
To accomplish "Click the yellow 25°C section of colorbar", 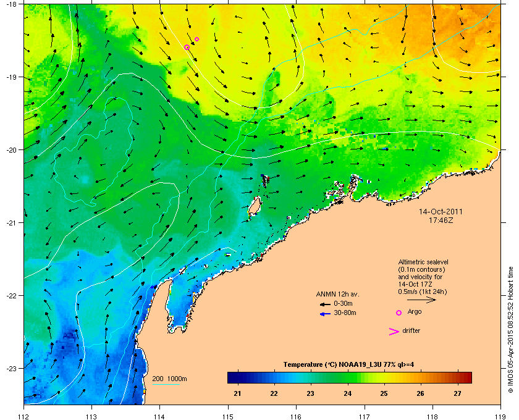I will pos(384,377).
